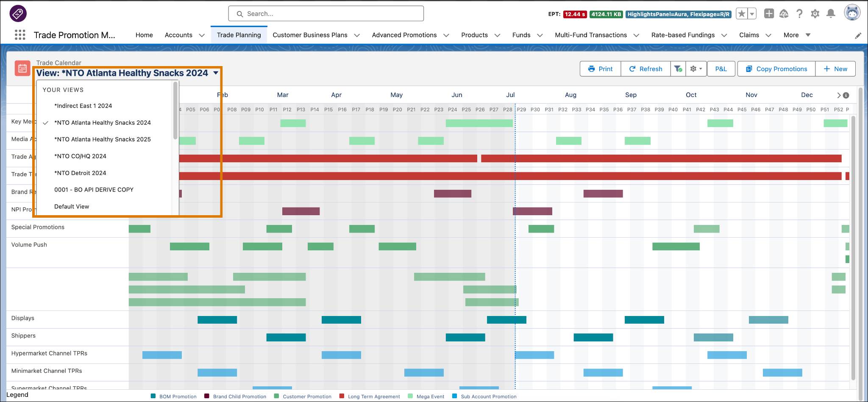Click the Print button
Viewport: 868px width, 402px height.
600,69
